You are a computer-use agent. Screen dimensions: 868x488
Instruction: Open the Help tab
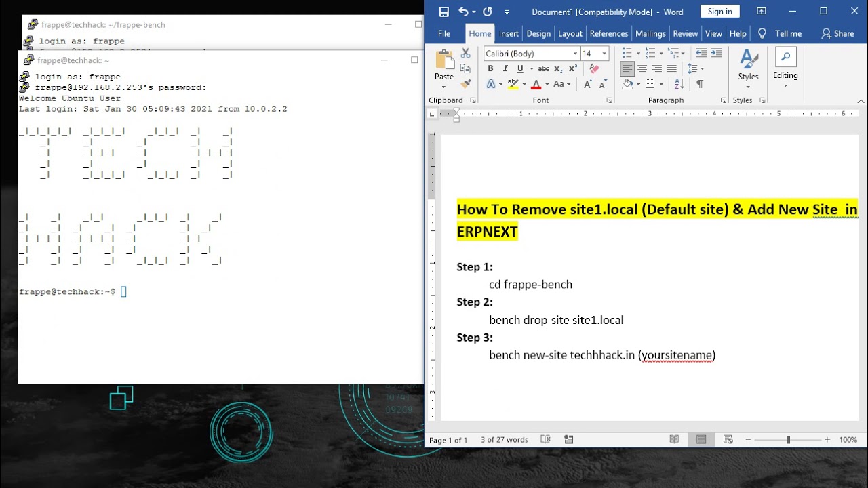coord(738,33)
